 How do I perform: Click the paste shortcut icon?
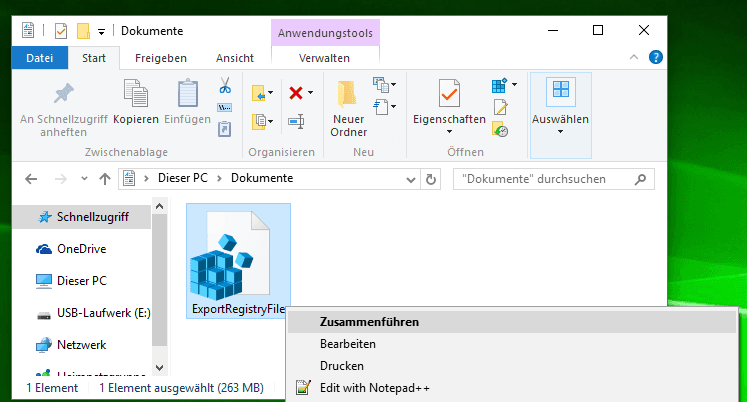tap(225, 129)
